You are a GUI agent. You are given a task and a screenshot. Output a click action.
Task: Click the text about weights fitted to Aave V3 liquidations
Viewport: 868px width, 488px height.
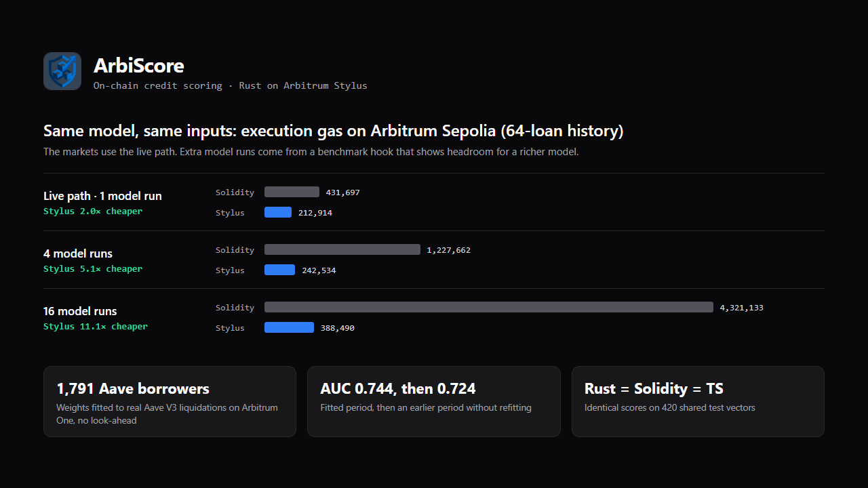click(167, 414)
